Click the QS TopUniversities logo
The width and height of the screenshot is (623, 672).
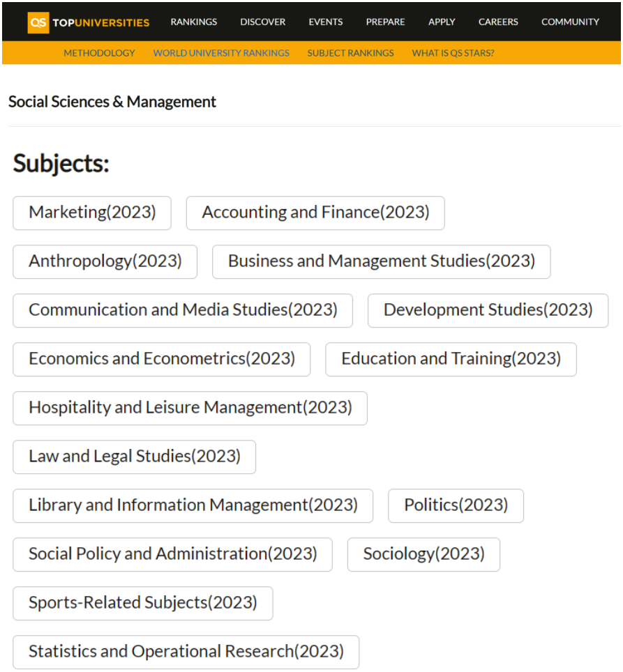coord(89,22)
